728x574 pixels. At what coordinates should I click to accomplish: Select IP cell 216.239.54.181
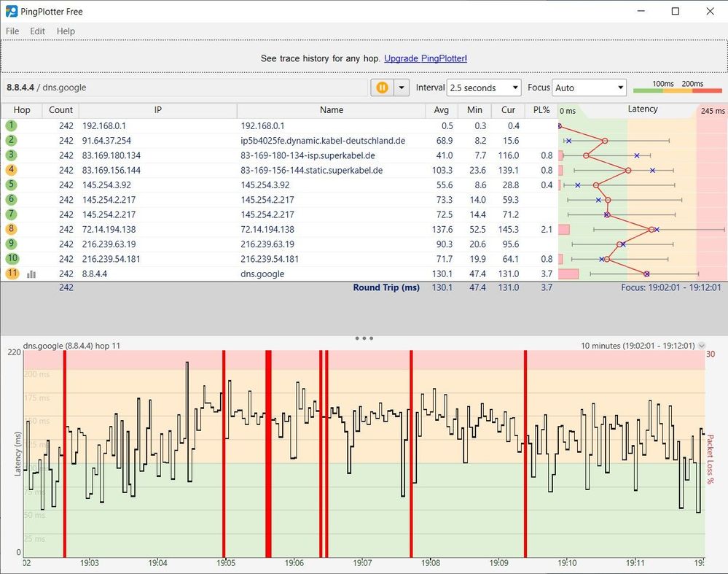click(x=111, y=260)
